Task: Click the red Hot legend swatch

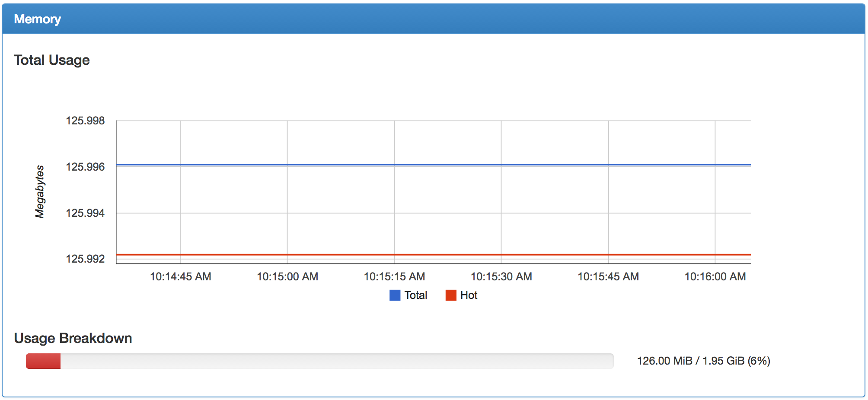Action: click(x=451, y=295)
